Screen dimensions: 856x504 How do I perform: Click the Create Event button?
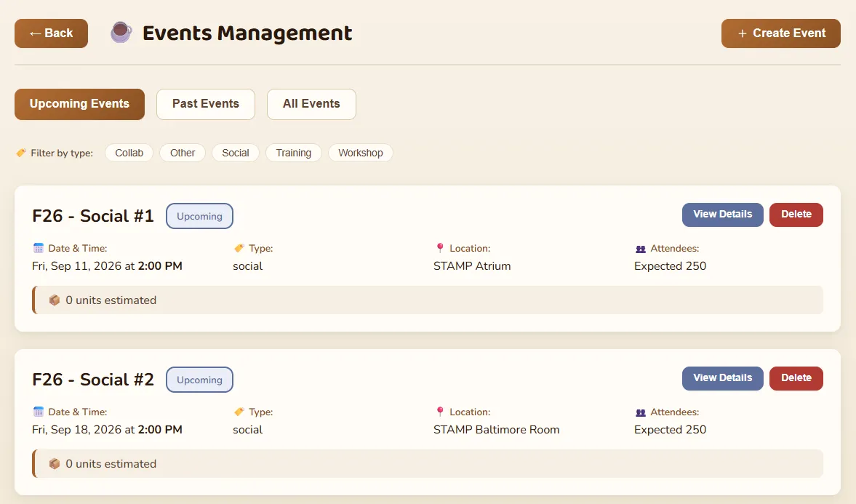point(780,33)
